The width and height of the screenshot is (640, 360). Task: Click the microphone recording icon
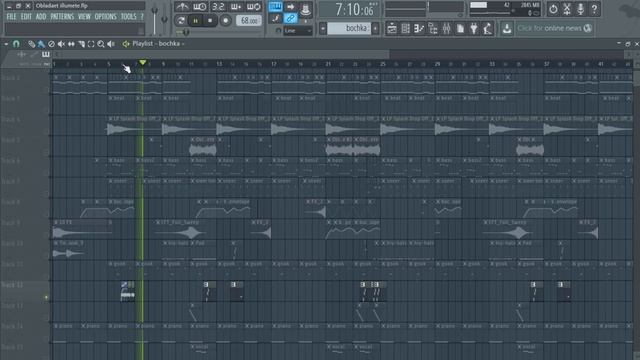pos(580,9)
